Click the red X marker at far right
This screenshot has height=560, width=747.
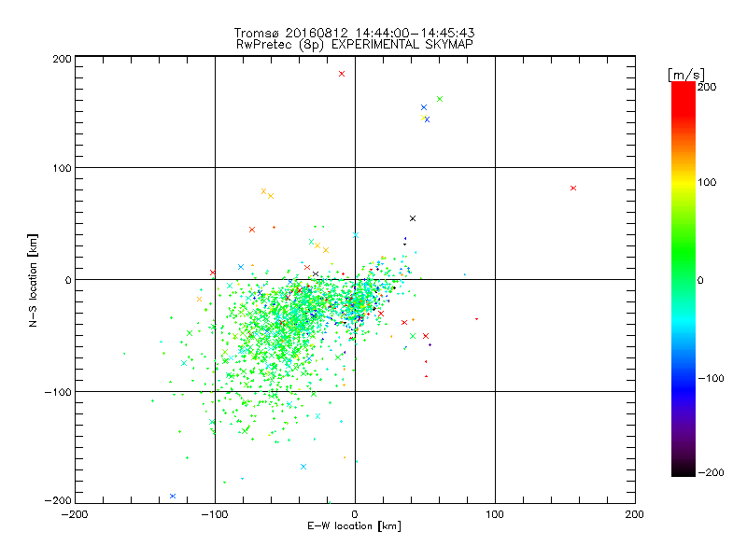pos(573,189)
